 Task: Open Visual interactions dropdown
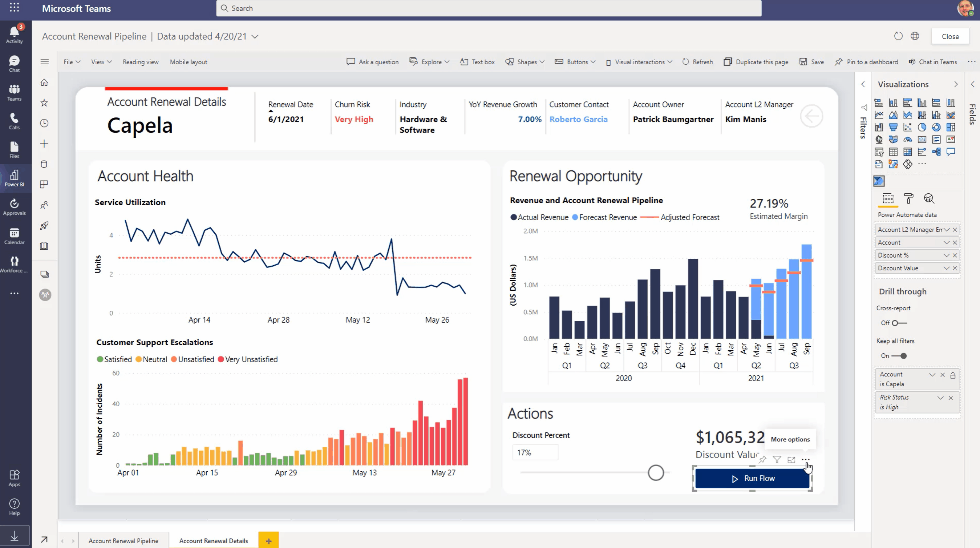tap(639, 62)
